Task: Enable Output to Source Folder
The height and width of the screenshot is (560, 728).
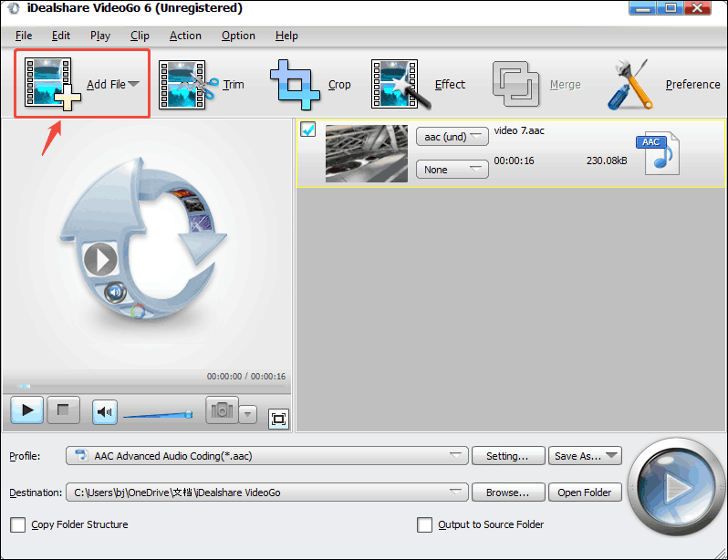Action: click(x=424, y=524)
